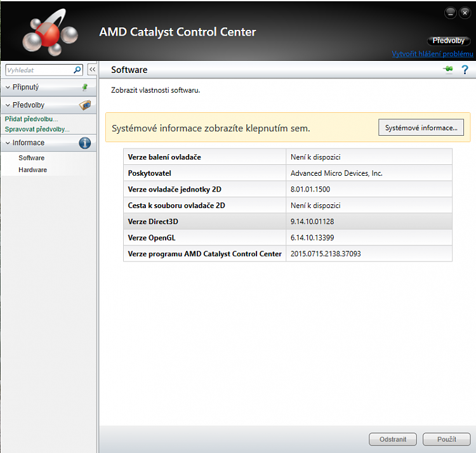Collapse the Připnutý section chevron
This screenshot has height=453, width=476.
pos(8,88)
